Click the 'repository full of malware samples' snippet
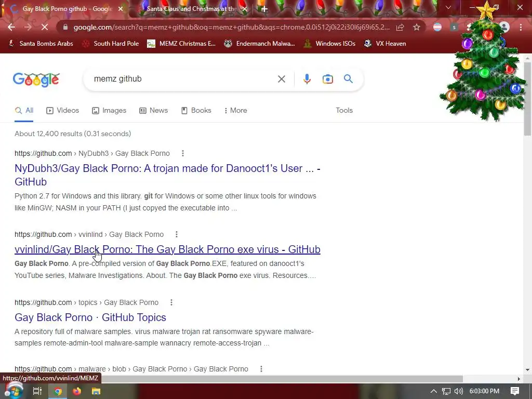Image resolution: width=532 pixels, height=399 pixels. (164, 337)
